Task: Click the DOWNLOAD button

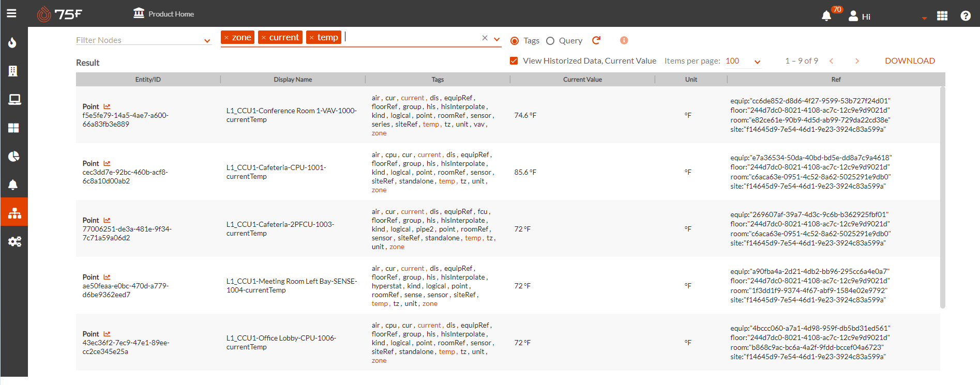Action: click(x=910, y=61)
